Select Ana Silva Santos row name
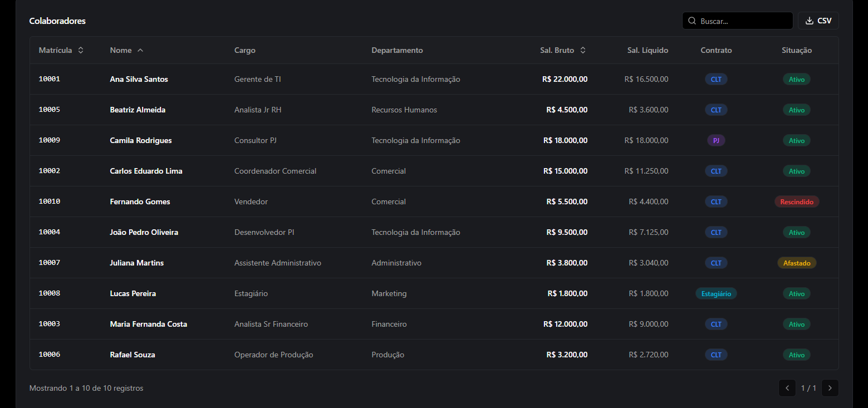The width and height of the screenshot is (868, 408). (139, 79)
